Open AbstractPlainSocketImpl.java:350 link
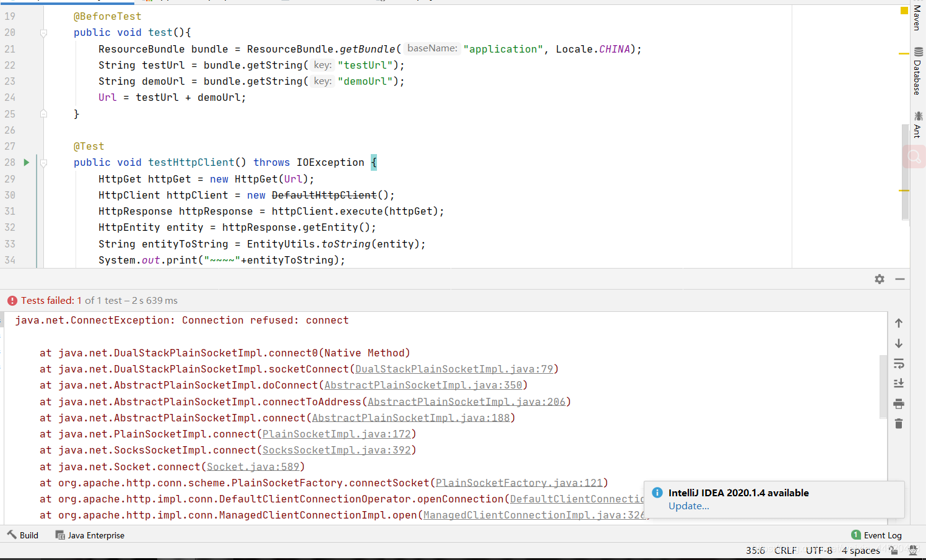This screenshot has width=926, height=560. 423,386
